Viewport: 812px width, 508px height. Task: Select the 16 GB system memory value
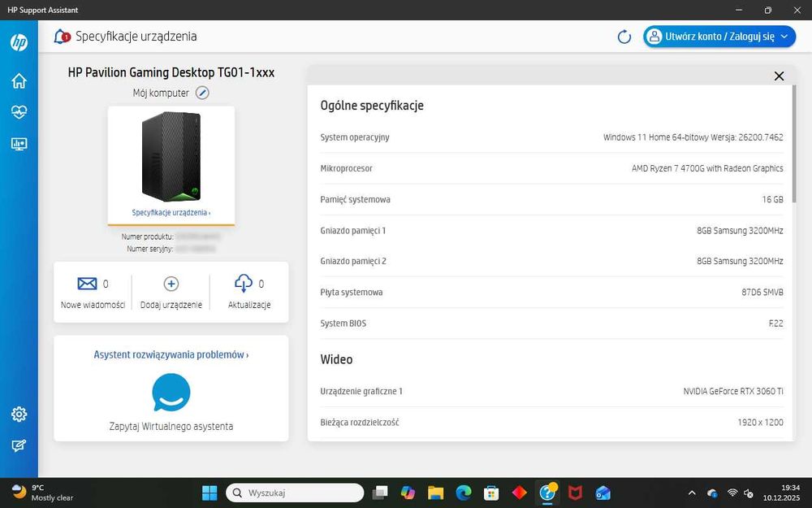(772, 200)
